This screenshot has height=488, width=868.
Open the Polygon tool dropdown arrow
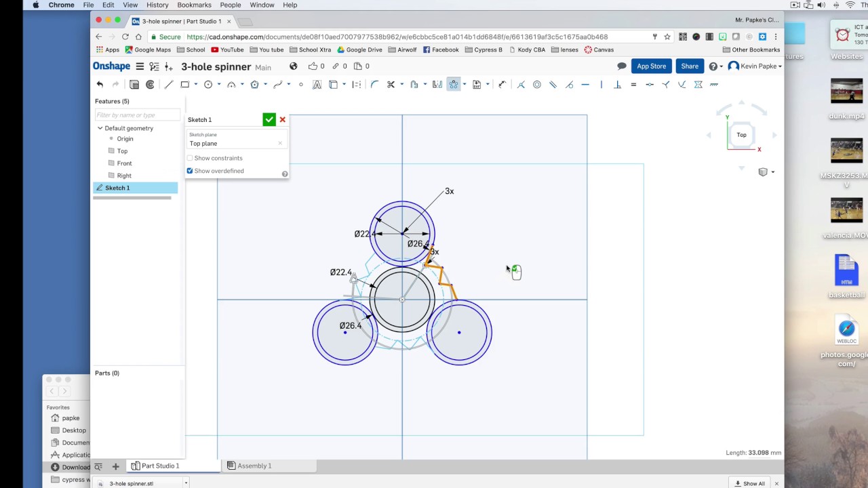tap(265, 85)
